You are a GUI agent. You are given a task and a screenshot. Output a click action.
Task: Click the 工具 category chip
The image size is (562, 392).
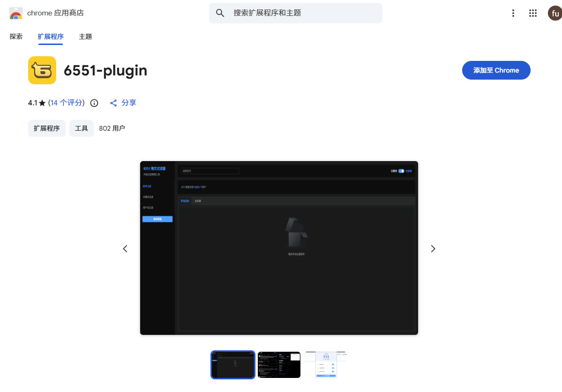(x=82, y=128)
